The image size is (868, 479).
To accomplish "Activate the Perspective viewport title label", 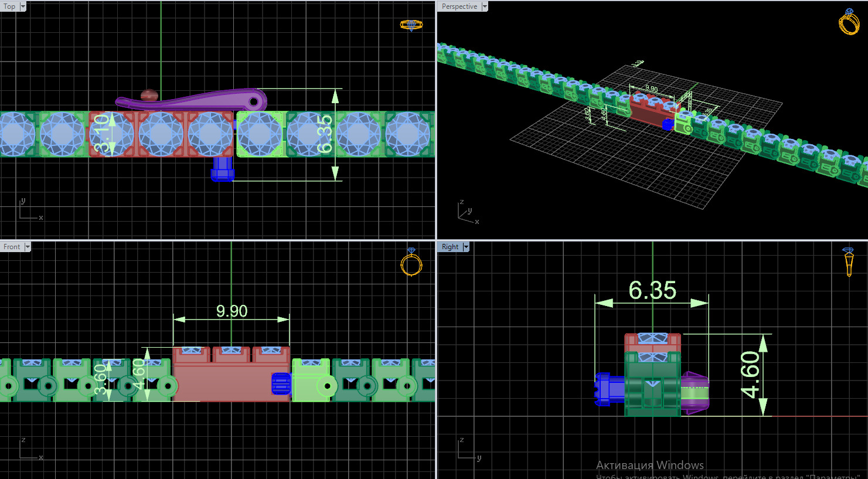I will (x=459, y=6).
